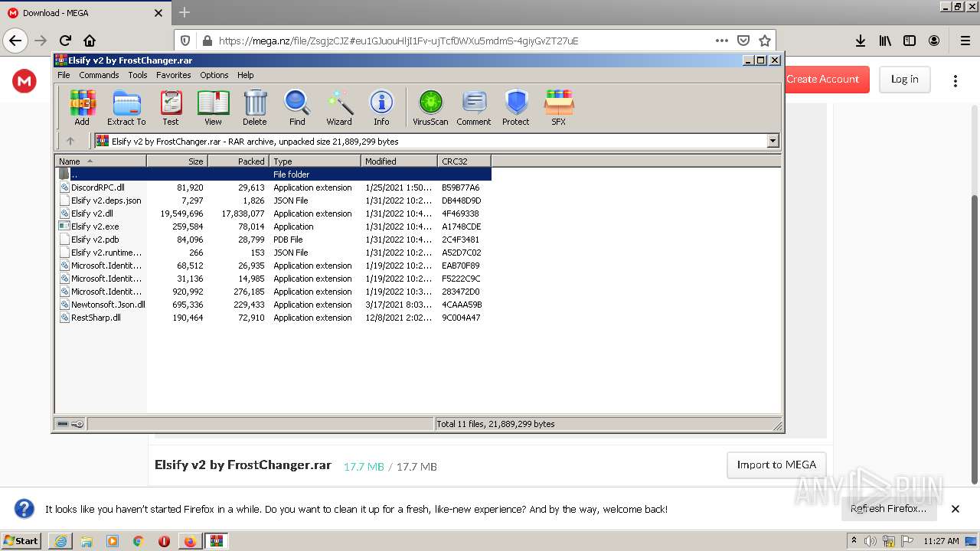Screen dimensions: 980x551
Task: Click Firefox taskbar icon
Action: [189, 541]
